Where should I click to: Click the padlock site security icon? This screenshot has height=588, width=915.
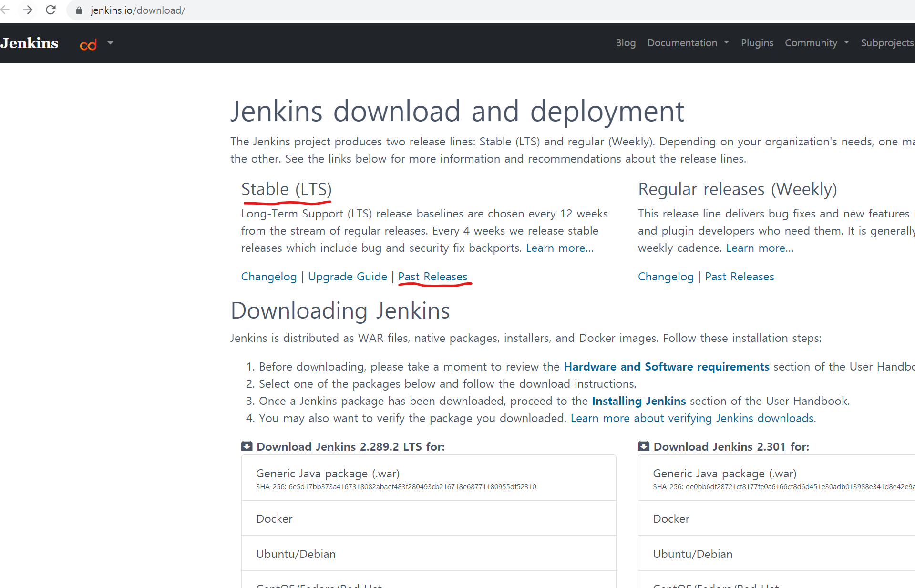[79, 10]
